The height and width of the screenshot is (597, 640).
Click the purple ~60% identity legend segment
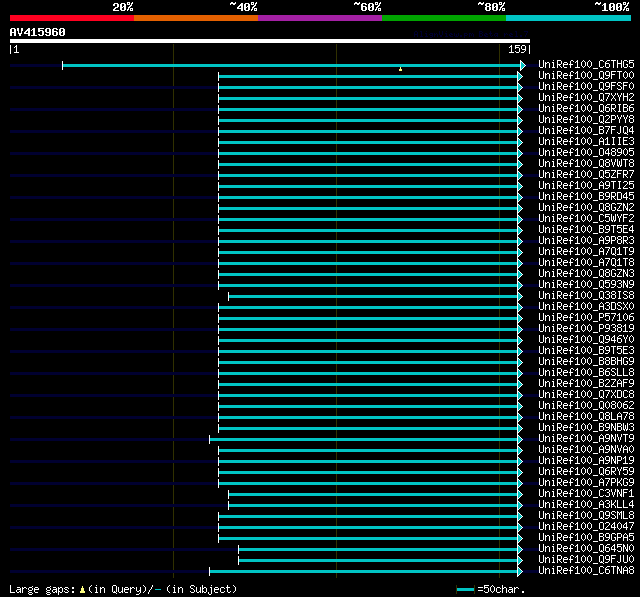pos(320,18)
